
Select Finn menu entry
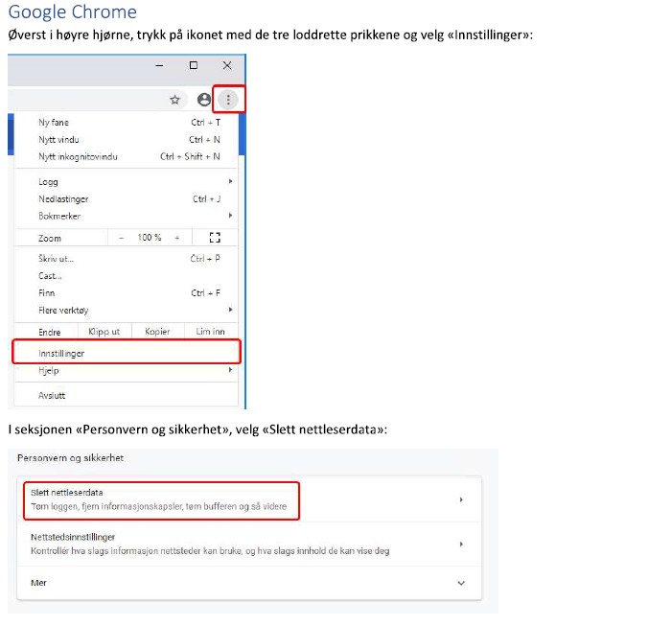pyautogui.click(x=126, y=293)
